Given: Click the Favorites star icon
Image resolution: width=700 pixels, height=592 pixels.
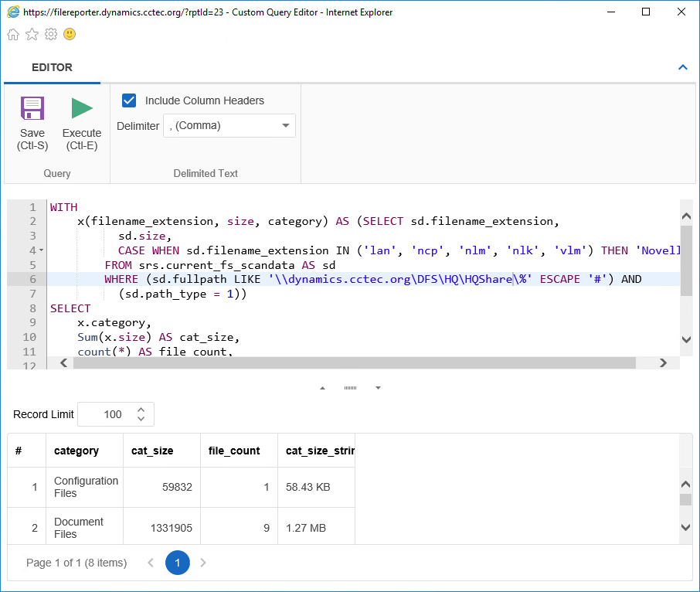Looking at the screenshot, I should (x=32, y=34).
